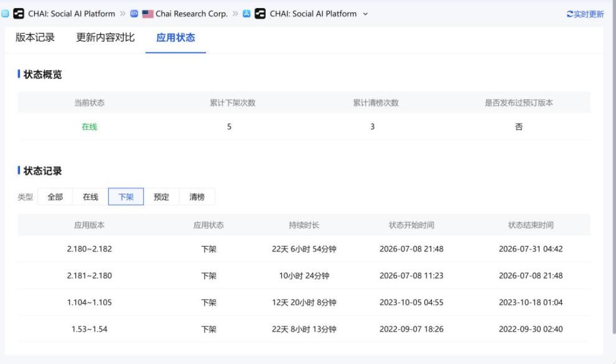Click start time 2026-07-08 21:48
This screenshot has width=616, height=364.
coord(411,249)
